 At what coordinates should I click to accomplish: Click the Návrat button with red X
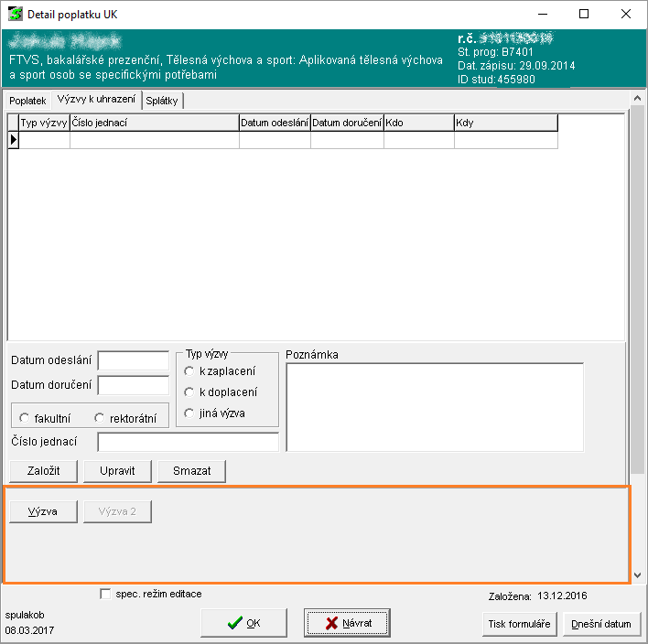[347, 623]
